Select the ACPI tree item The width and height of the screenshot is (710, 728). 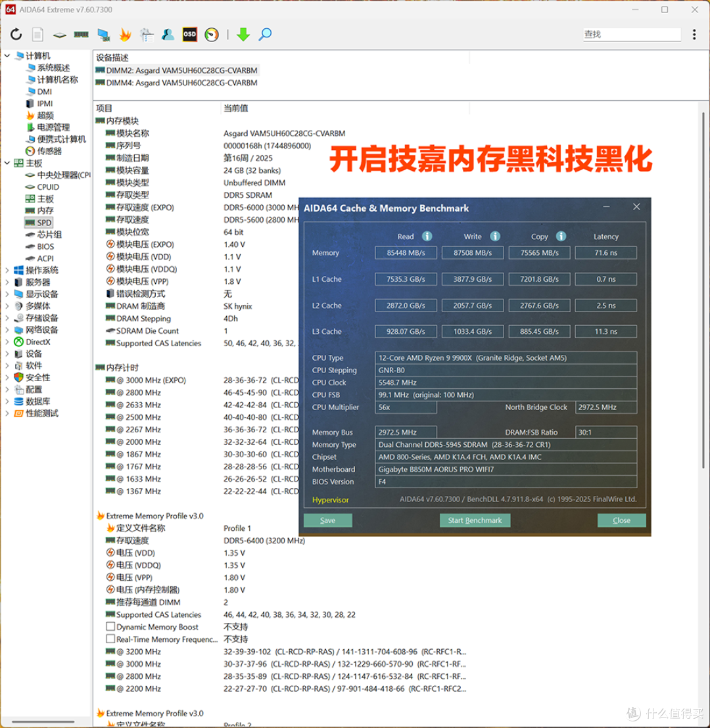point(39,258)
